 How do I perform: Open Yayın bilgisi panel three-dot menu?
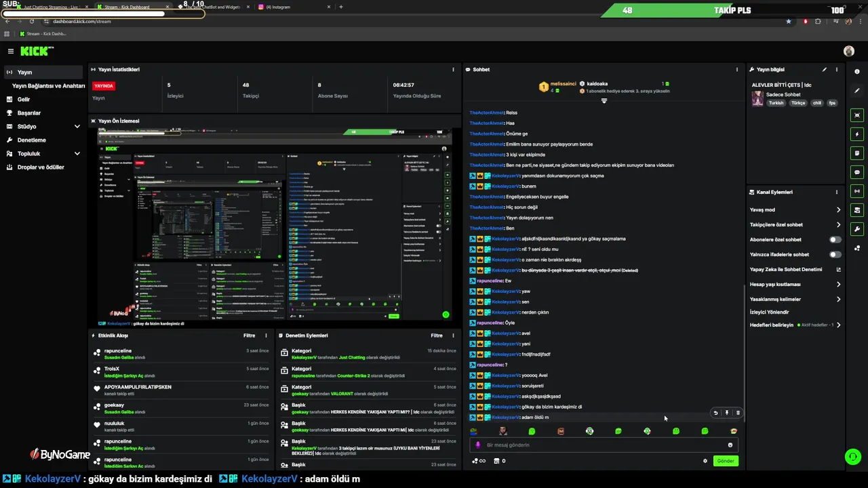[837, 70]
